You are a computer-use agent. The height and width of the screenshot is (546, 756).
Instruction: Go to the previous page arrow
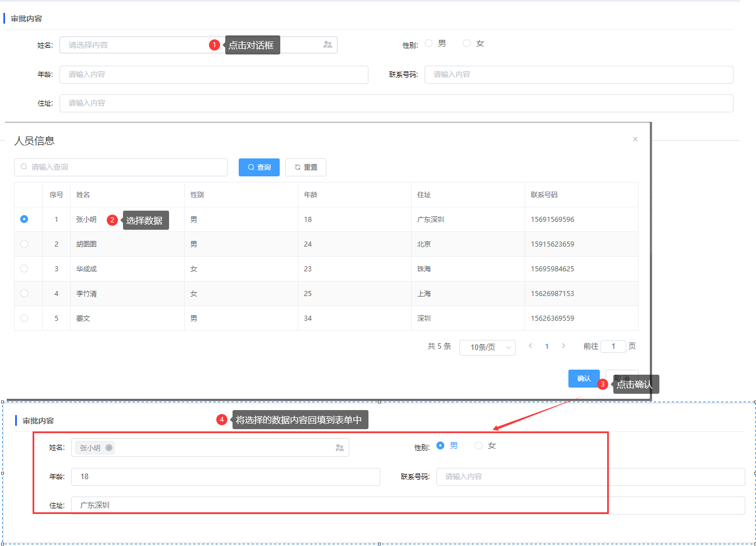click(530, 346)
